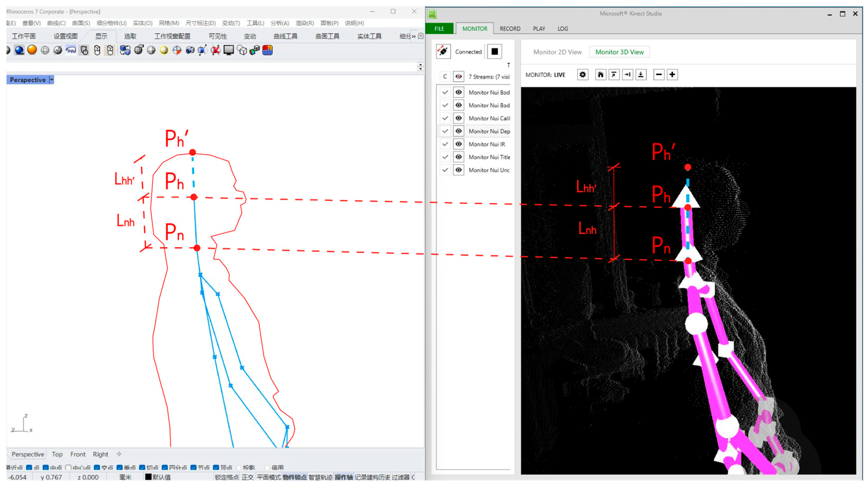Expand the hidden toolbar tabs chevron
Screen dimensions: 868x489
point(413,36)
